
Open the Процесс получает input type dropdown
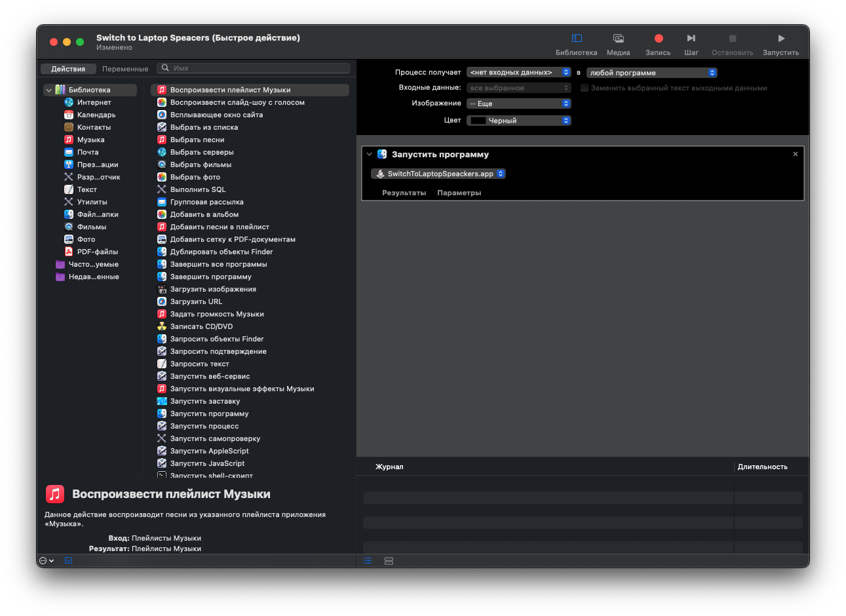[x=518, y=73]
